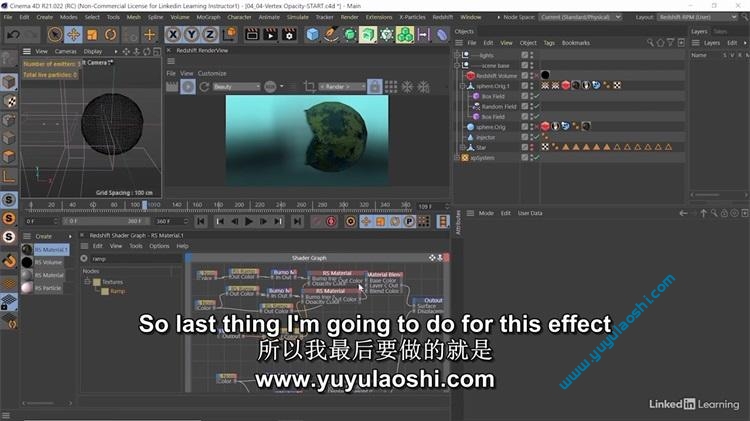Go to start of animation

[201, 222]
